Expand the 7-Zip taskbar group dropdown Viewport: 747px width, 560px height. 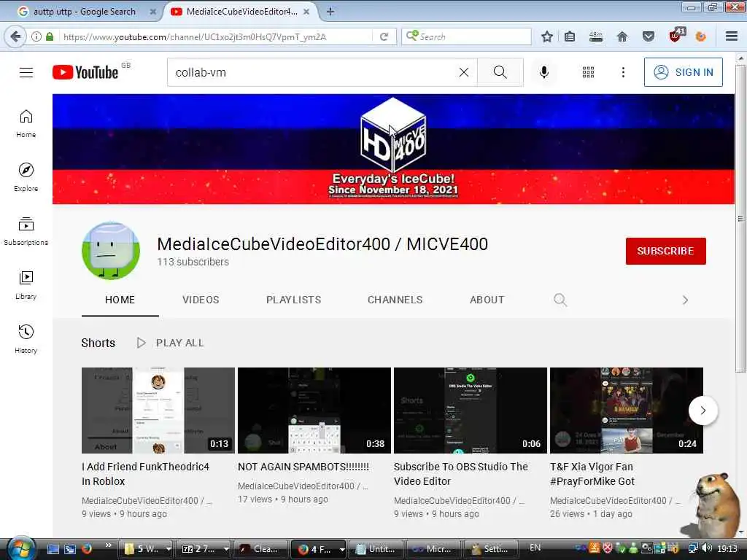(226, 549)
